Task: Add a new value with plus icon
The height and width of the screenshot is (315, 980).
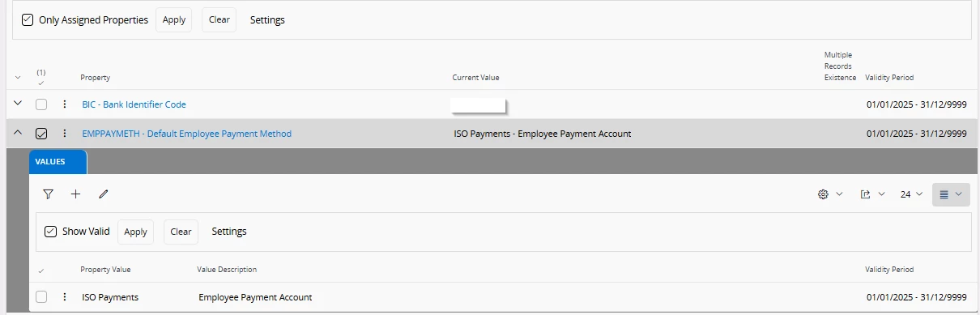Action: (76, 194)
